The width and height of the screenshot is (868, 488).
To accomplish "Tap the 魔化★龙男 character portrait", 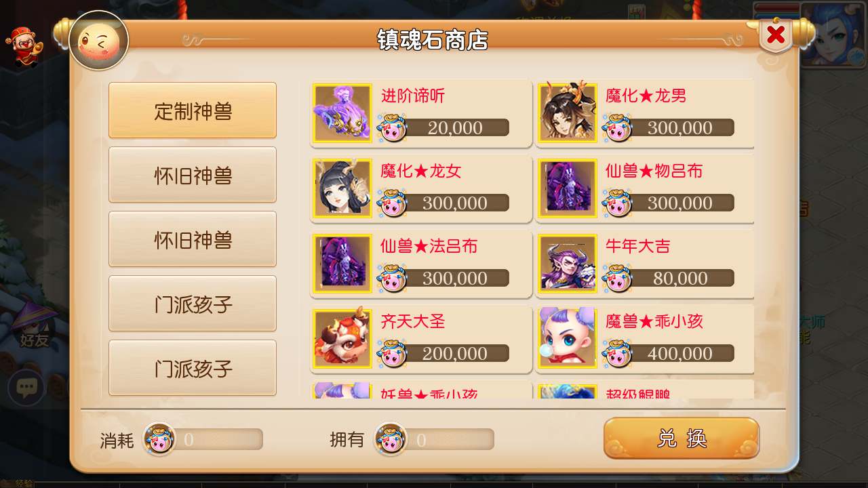I will click(x=568, y=113).
